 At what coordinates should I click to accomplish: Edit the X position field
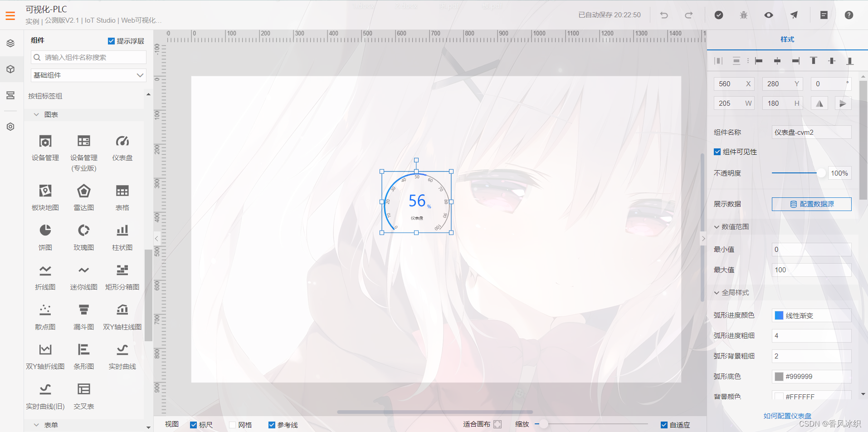point(734,84)
